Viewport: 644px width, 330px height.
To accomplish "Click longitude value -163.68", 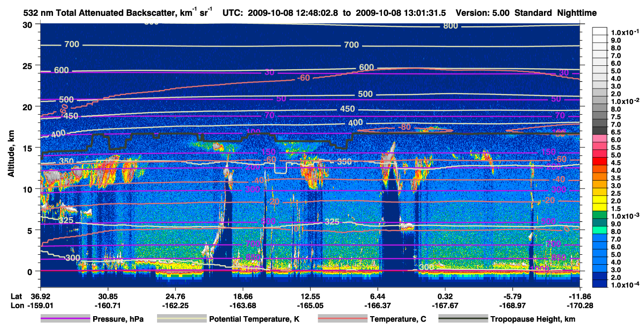I will coord(242,305).
